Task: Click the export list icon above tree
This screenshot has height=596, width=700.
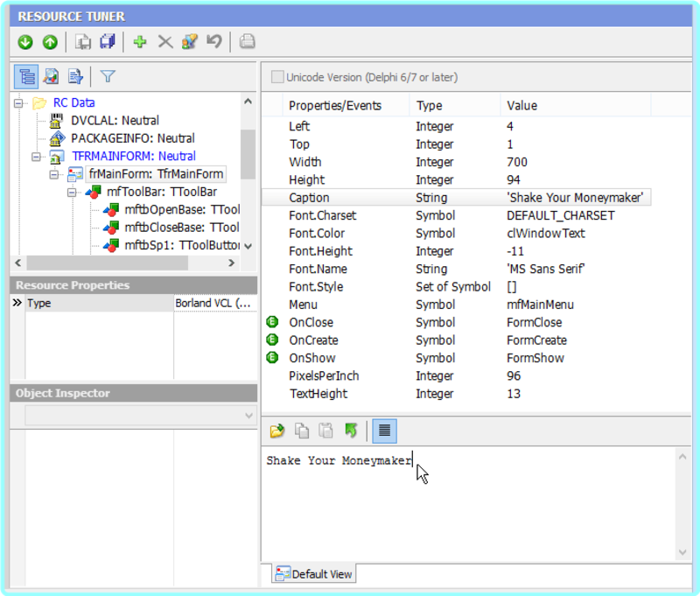Action: point(75,77)
